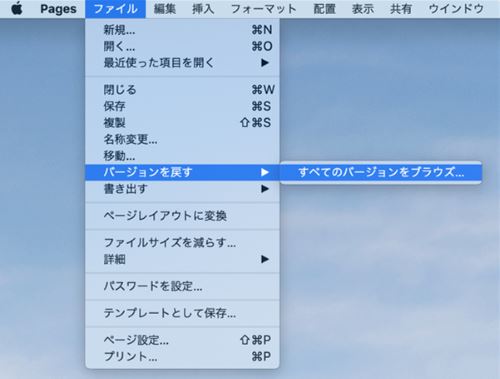Image resolution: width=500 pixels, height=379 pixels.
Task: Click すべてのバージョンをブラウズ... submenu item
Action: (x=381, y=172)
